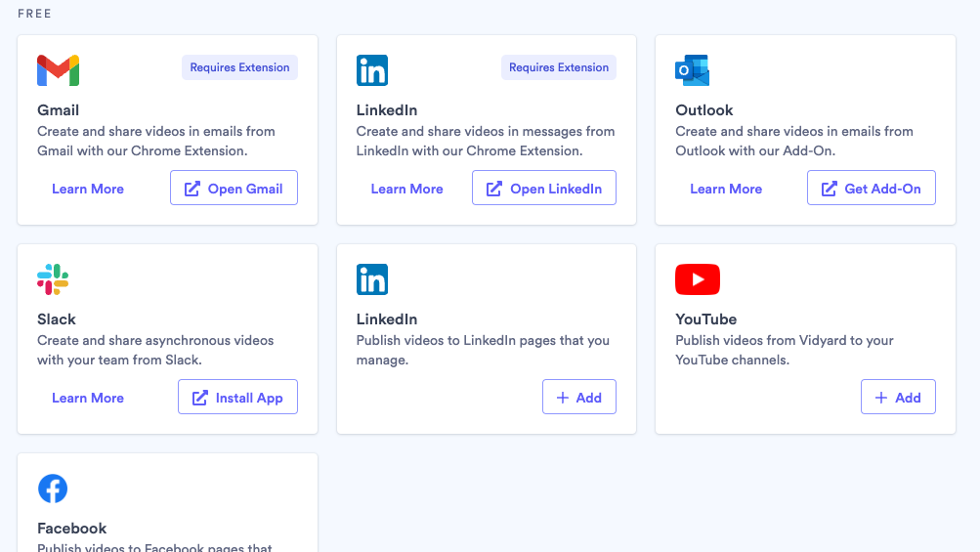
Task: Click the Gmail logo icon
Action: [x=58, y=70]
